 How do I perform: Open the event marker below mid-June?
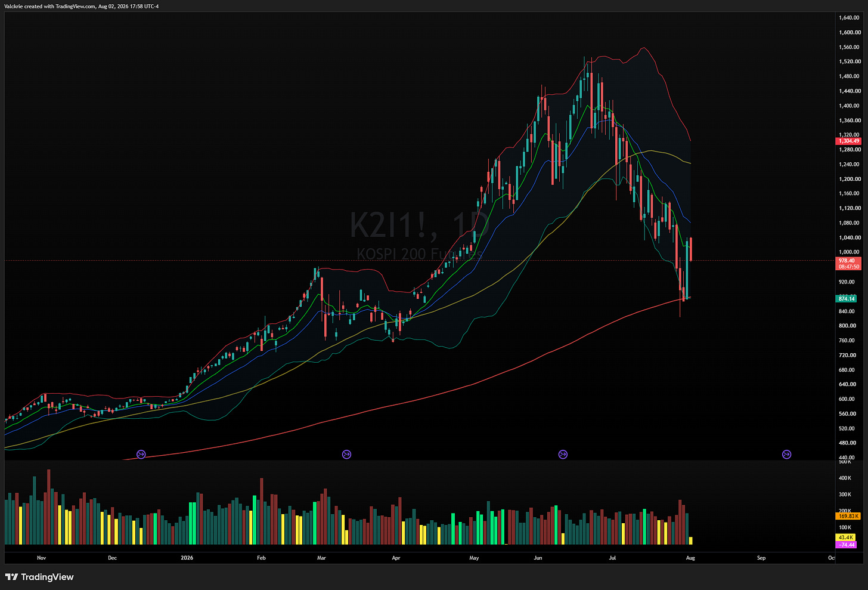tap(563, 455)
